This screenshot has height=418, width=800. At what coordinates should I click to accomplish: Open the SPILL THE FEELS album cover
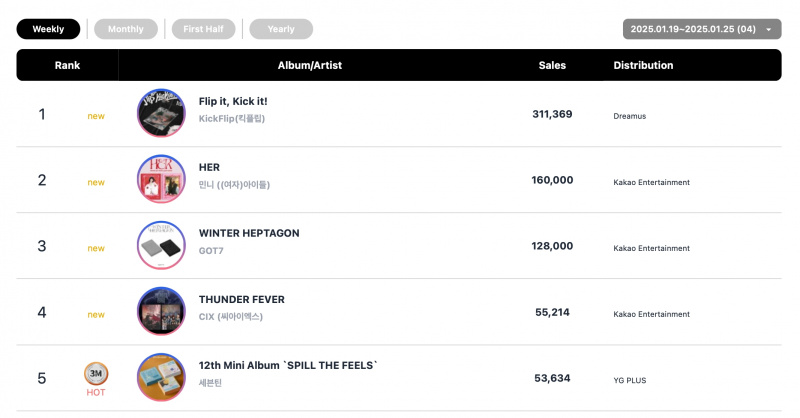coord(161,378)
